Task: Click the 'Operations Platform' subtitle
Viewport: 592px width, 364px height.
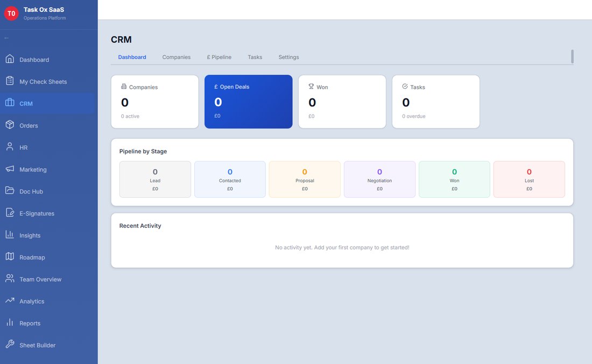Action: click(x=45, y=18)
